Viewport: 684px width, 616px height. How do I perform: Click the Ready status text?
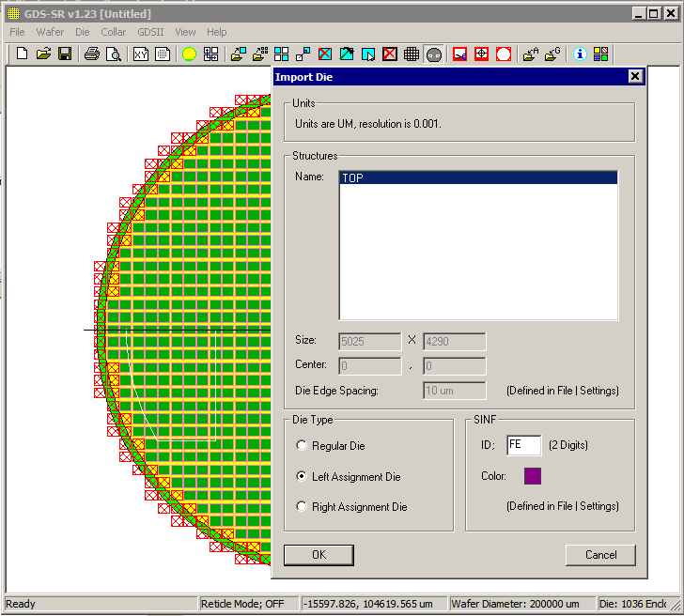21,604
